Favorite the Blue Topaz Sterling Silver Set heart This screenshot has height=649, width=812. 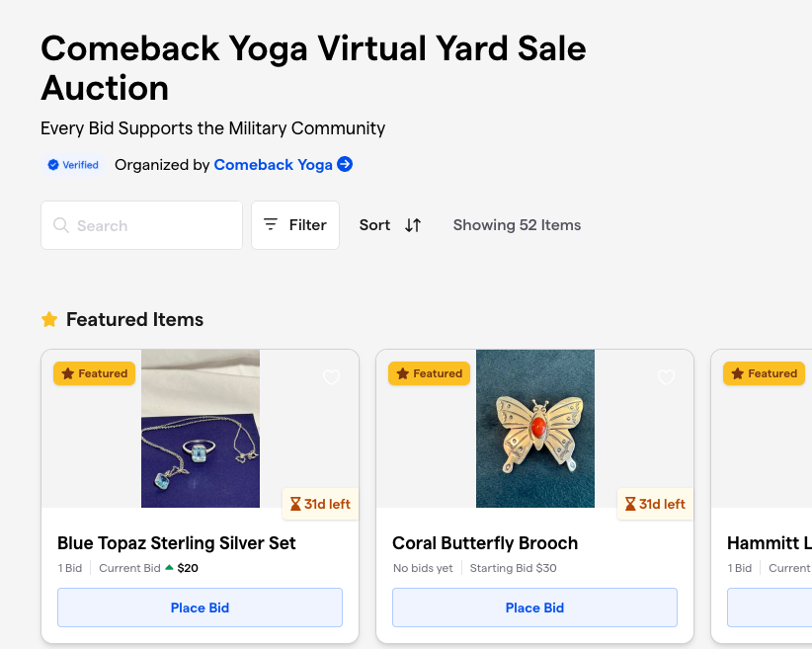(x=332, y=377)
